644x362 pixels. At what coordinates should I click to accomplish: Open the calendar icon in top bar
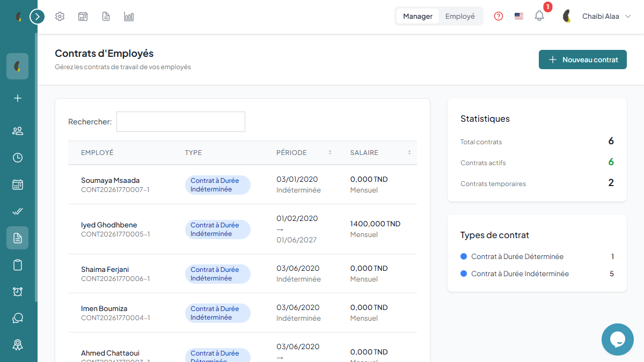coord(83,17)
